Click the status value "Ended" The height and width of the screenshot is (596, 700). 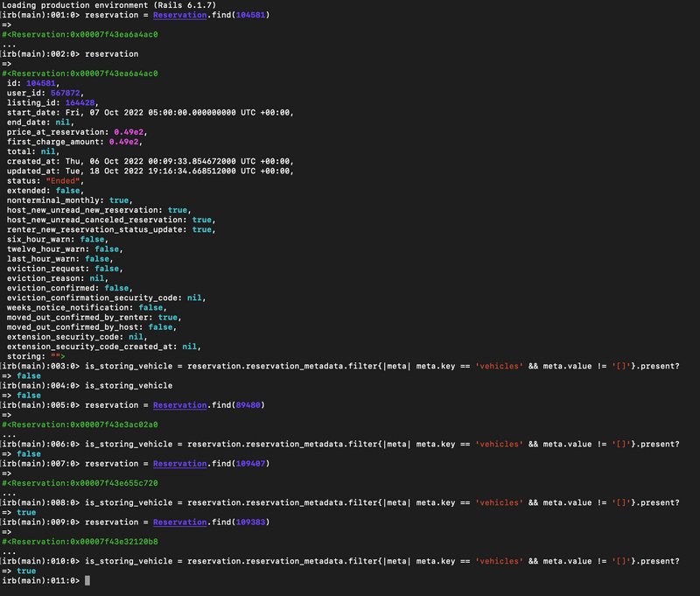point(63,181)
